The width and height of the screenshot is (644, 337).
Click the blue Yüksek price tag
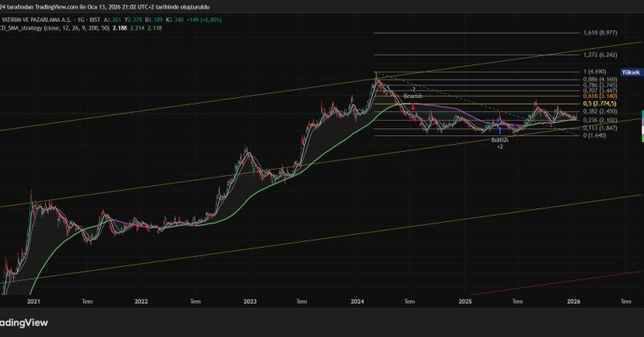pos(631,72)
